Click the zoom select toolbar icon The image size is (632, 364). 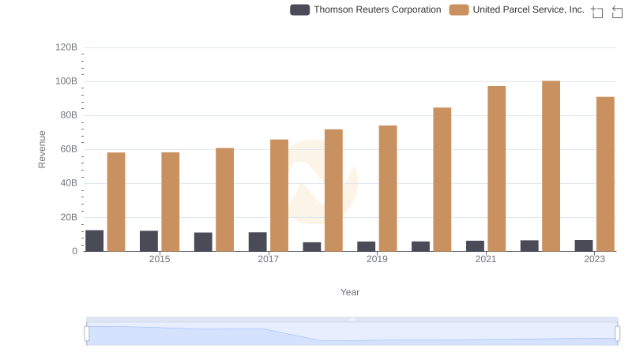(597, 12)
